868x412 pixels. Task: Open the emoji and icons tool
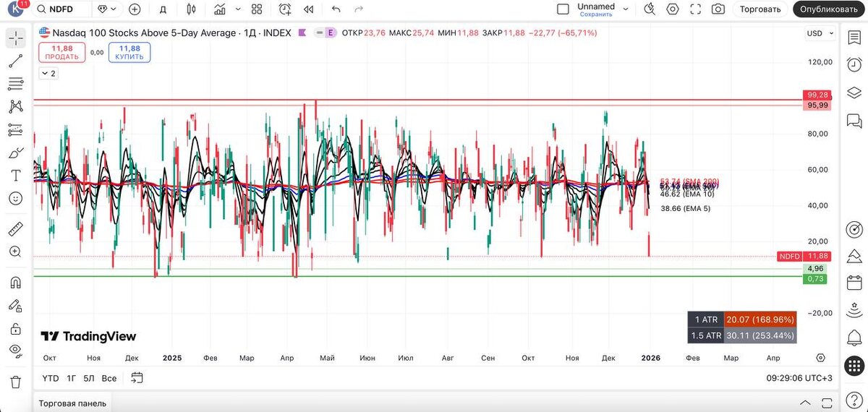pyautogui.click(x=15, y=198)
